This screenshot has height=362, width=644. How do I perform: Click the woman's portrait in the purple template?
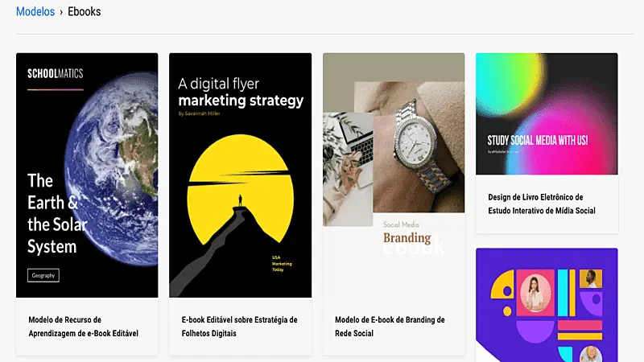click(x=535, y=294)
